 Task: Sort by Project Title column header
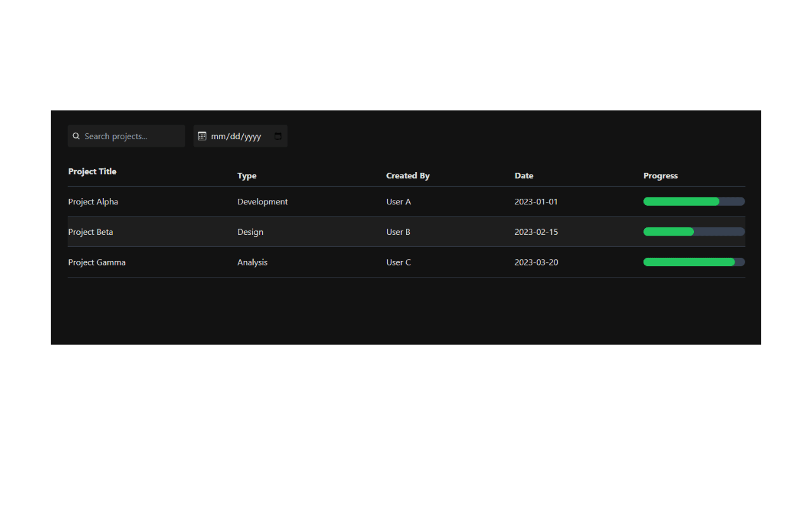click(93, 171)
